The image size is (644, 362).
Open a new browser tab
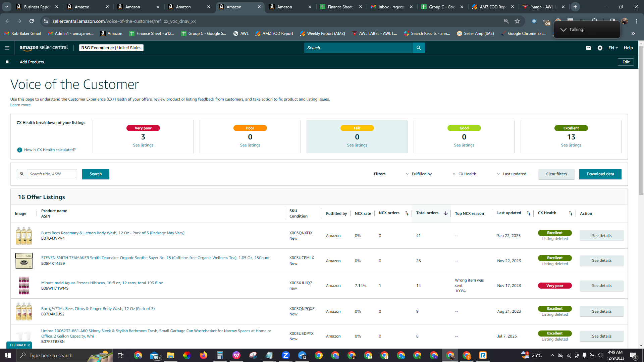575,7
